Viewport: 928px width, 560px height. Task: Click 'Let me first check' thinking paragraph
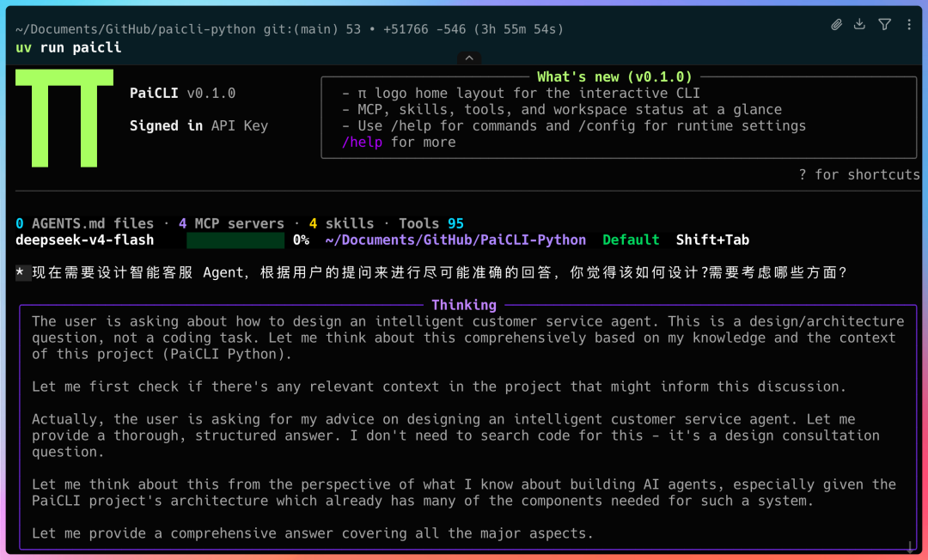439,387
